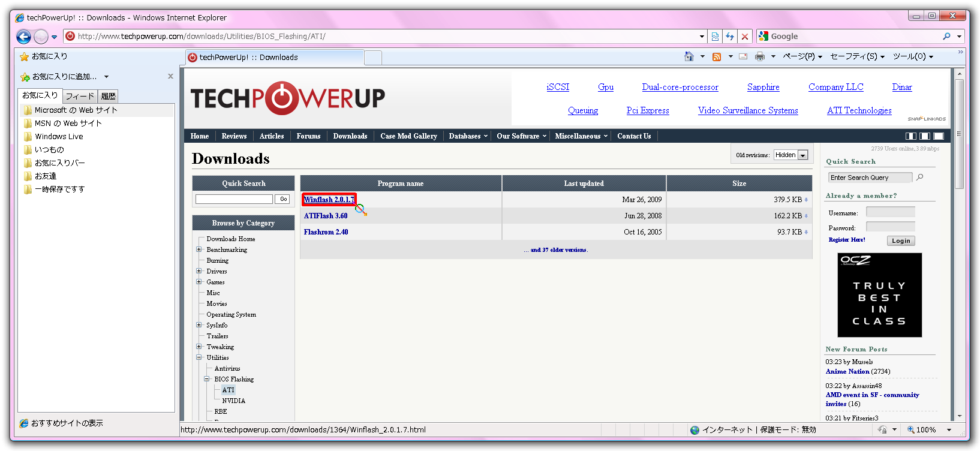
Task: Expand the Drivers category
Action: 199,271
